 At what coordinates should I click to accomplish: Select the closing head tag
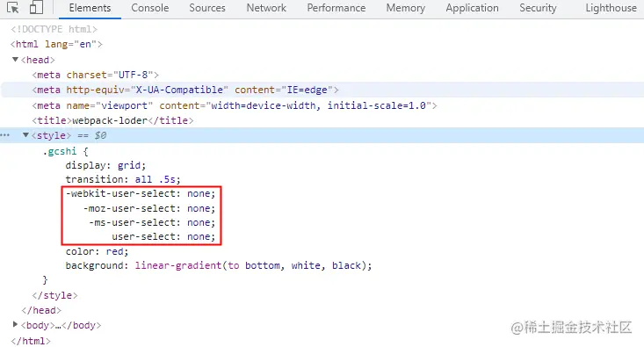click(x=41, y=310)
